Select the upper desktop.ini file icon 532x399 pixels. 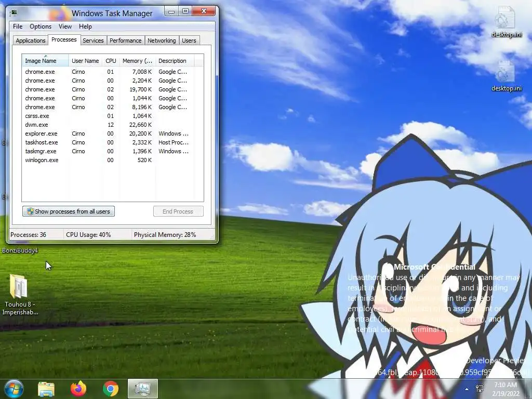[x=505, y=17]
